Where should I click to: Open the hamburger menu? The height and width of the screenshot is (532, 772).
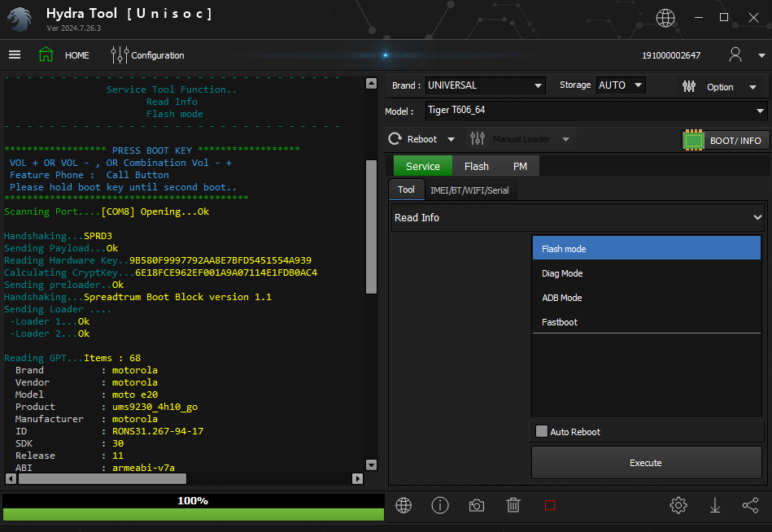tap(15, 55)
